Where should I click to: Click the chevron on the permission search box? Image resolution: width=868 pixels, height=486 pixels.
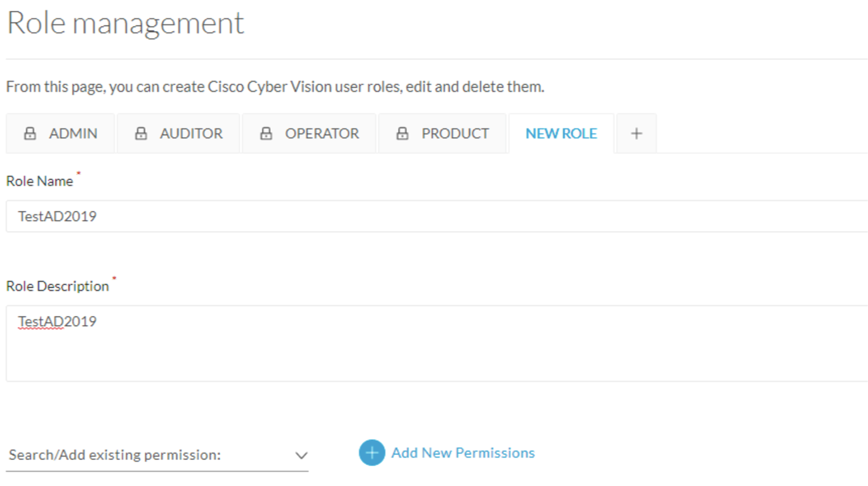pos(301,455)
